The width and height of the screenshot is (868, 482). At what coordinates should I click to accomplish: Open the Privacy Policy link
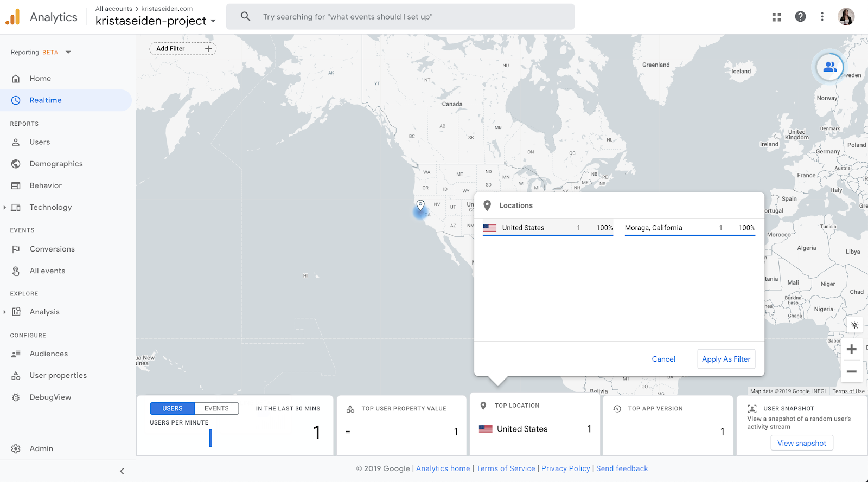566,468
